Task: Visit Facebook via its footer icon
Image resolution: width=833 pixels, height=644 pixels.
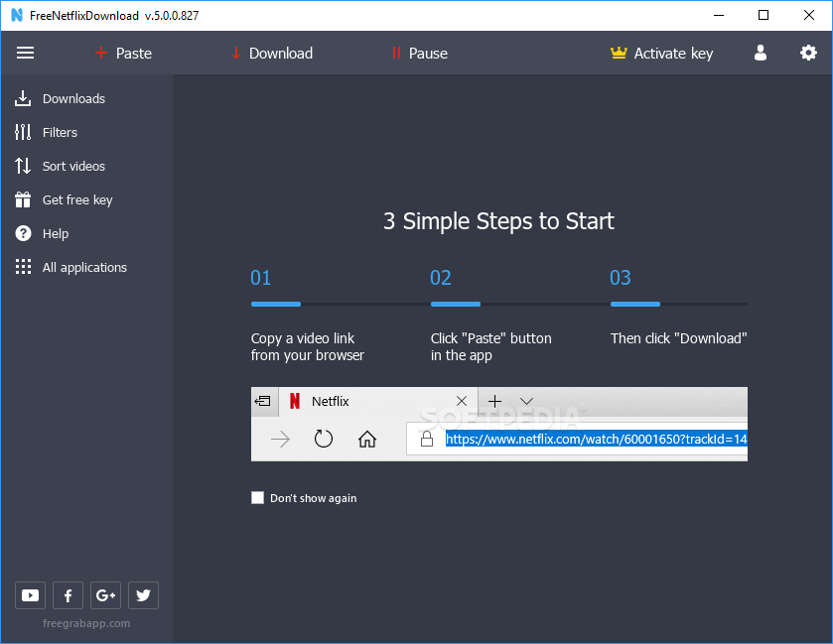Action: pyautogui.click(x=68, y=594)
